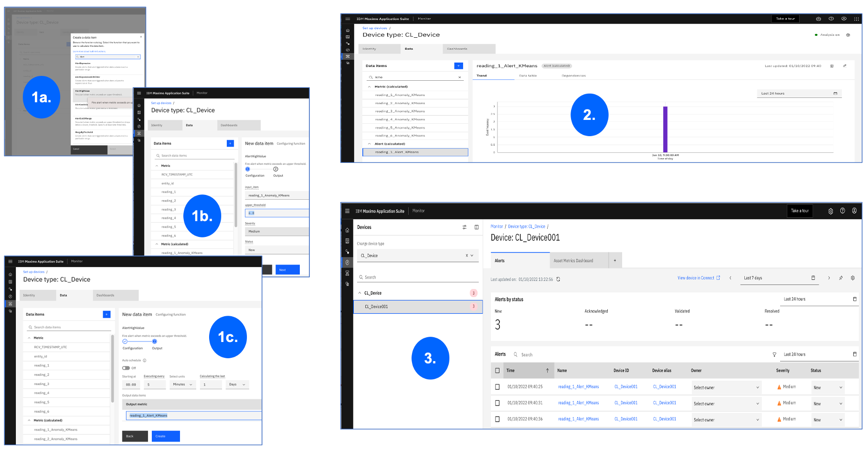Go to previous time range chevron
Image resolution: width=868 pixels, height=449 pixels.
click(730, 278)
